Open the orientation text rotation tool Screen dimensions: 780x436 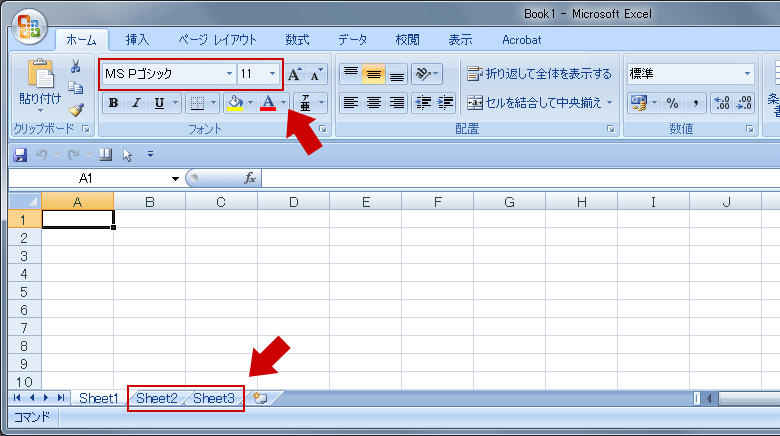(423, 74)
